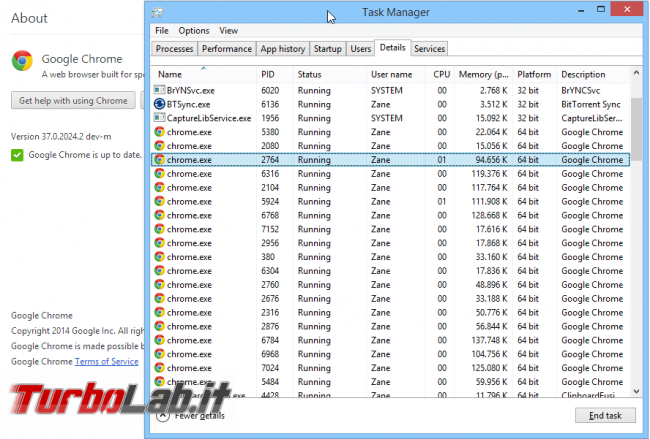Sort by the Platform column header
The image size is (650, 439).
coord(534,75)
